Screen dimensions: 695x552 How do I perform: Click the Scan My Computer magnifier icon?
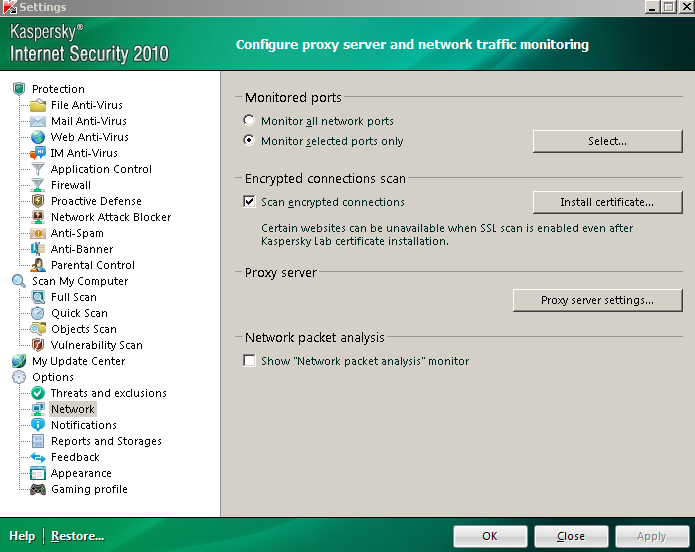[x=19, y=281]
